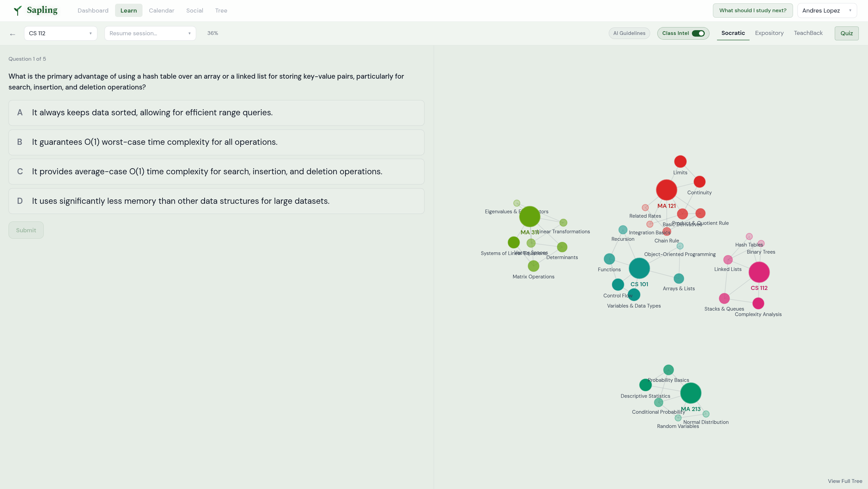868x489 pixels.
Task: Open the View Full Tree link
Action: 845,481
